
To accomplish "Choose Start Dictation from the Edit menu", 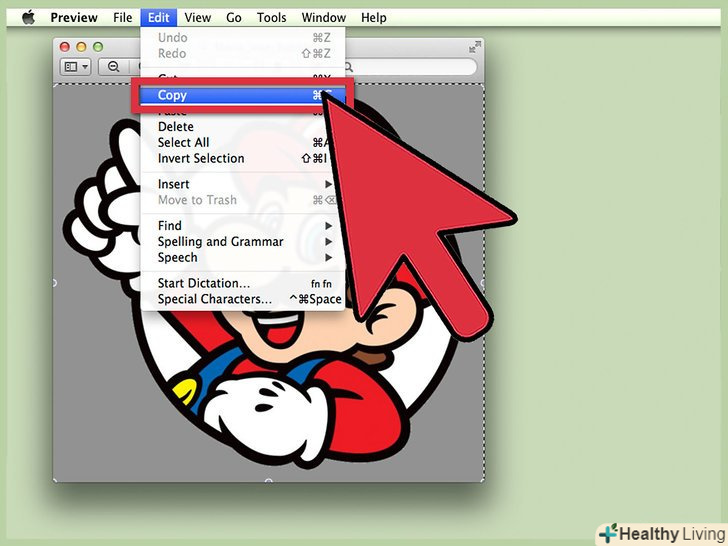I will pyautogui.click(x=242, y=283).
